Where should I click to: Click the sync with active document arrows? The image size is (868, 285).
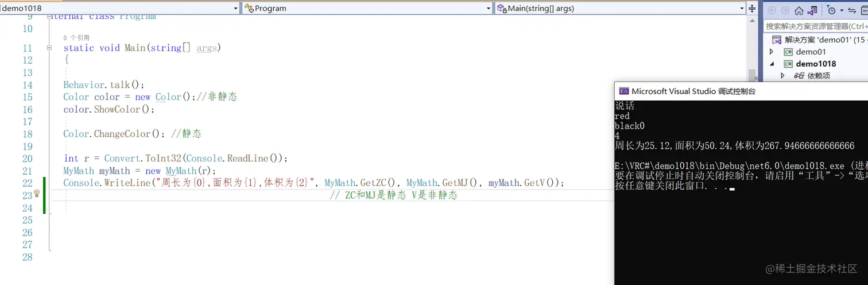tap(852, 10)
